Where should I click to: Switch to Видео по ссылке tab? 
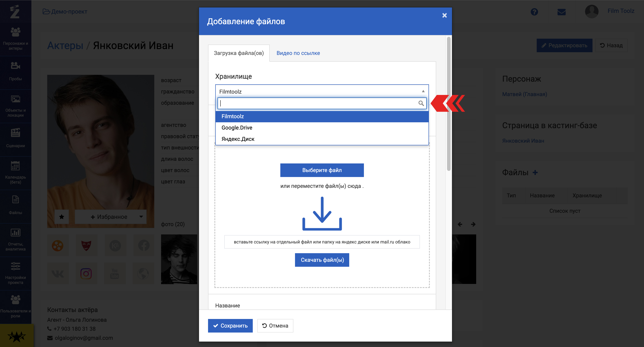click(x=298, y=53)
